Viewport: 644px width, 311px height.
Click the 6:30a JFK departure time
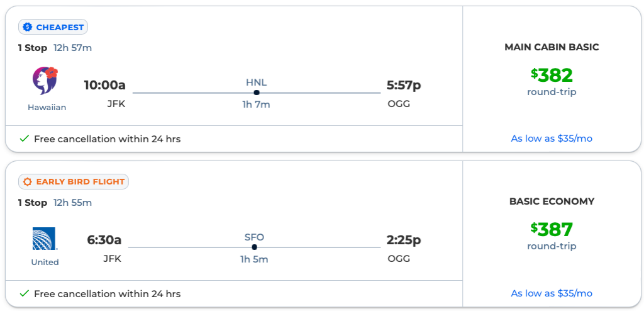pyautogui.click(x=104, y=240)
